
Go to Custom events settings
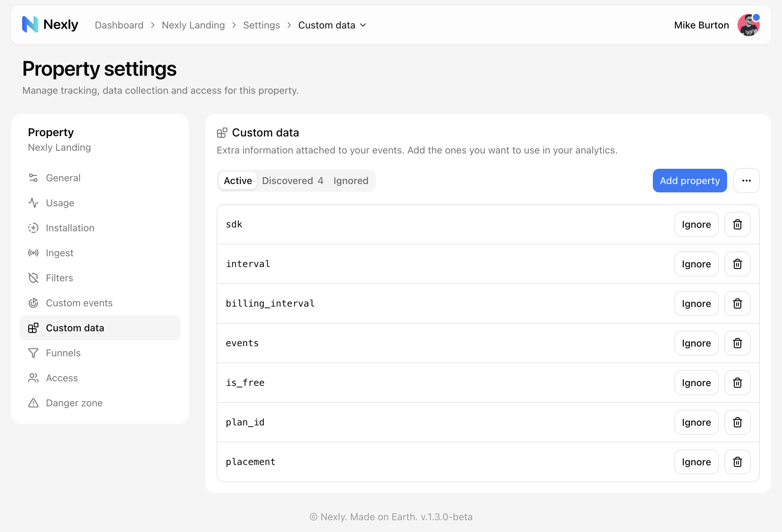[100, 303]
